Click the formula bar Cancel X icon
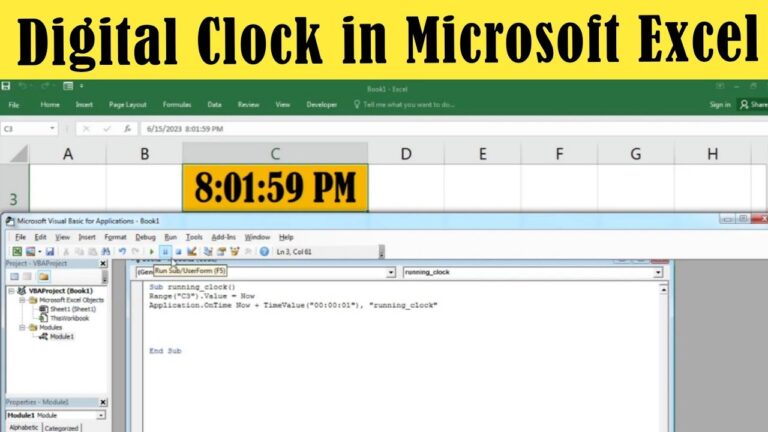Image resolution: width=768 pixels, height=432 pixels. click(86, 129)
